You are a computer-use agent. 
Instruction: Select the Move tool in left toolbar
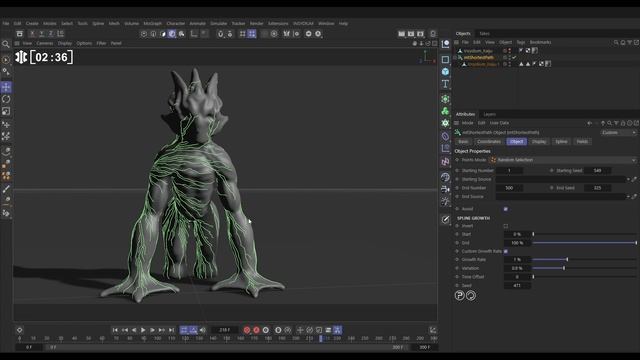click(6, 87)
